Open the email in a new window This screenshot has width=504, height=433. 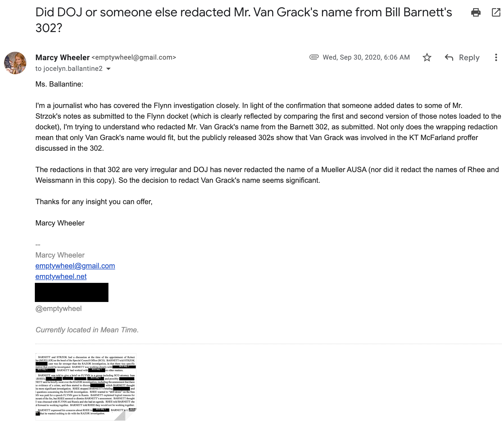[x=496, y=12]
